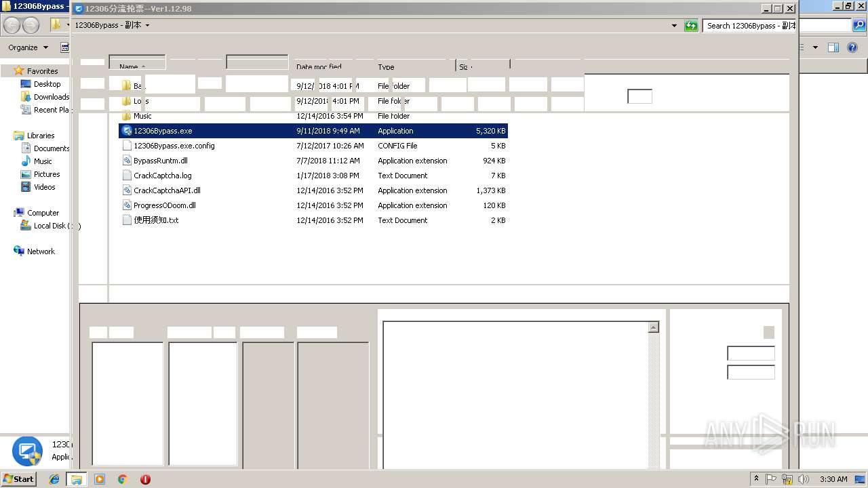
Task: Click the Windows Explorer taskbar icon
Action: (77, 479)
